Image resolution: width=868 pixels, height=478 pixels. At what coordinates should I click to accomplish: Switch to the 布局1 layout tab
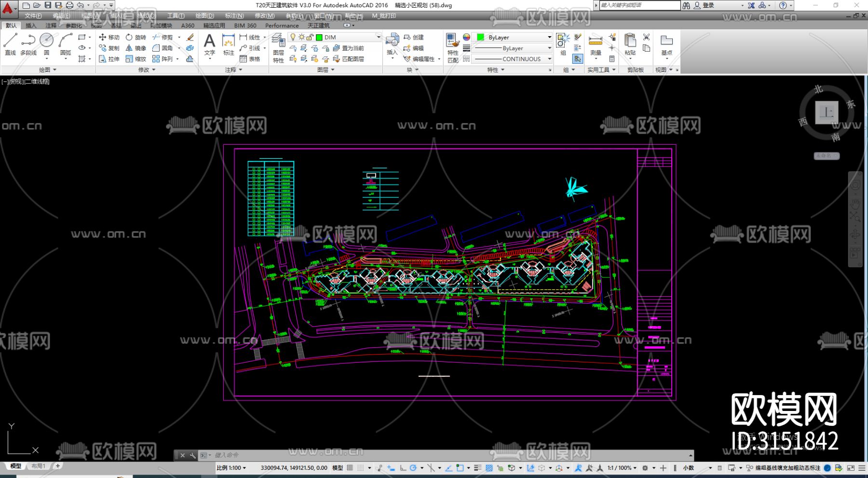[x=38, y=466]
